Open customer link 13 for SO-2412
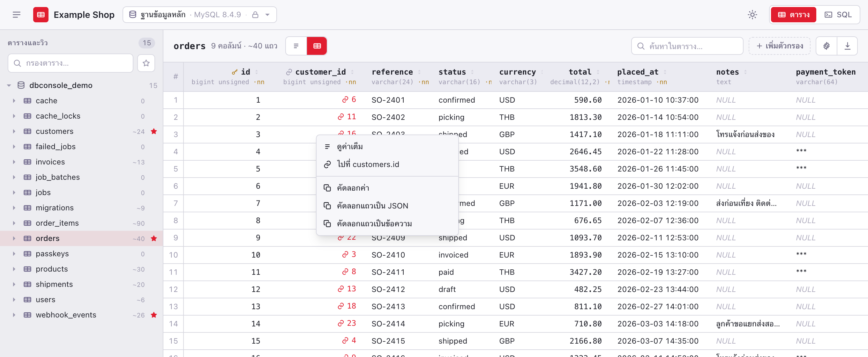 (x=347, y=289)
